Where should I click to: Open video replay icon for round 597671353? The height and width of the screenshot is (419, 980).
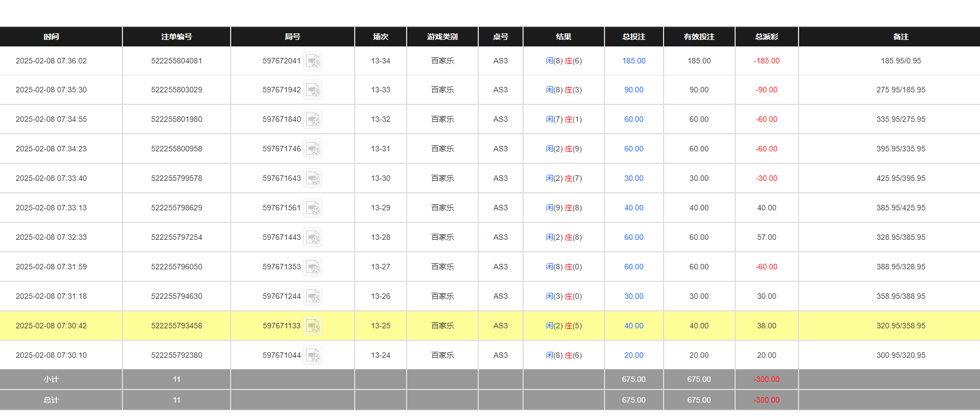pos(313,267)
